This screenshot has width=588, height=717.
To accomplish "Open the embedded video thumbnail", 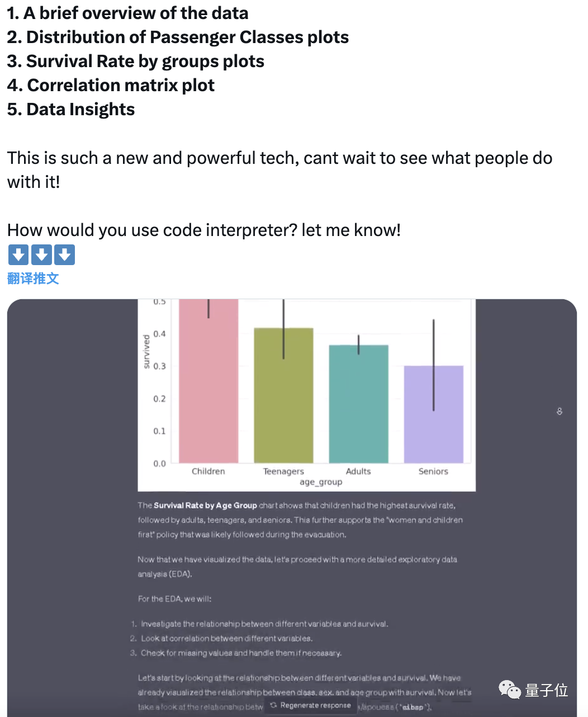I will click(x=292, y=508).
